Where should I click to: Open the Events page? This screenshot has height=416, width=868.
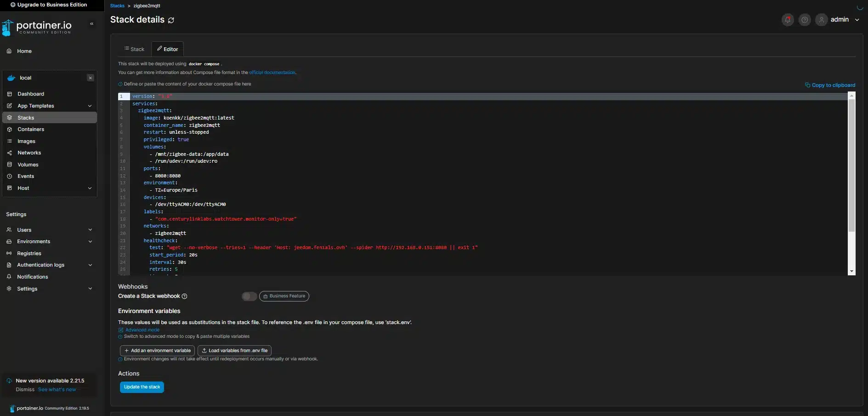26,176
